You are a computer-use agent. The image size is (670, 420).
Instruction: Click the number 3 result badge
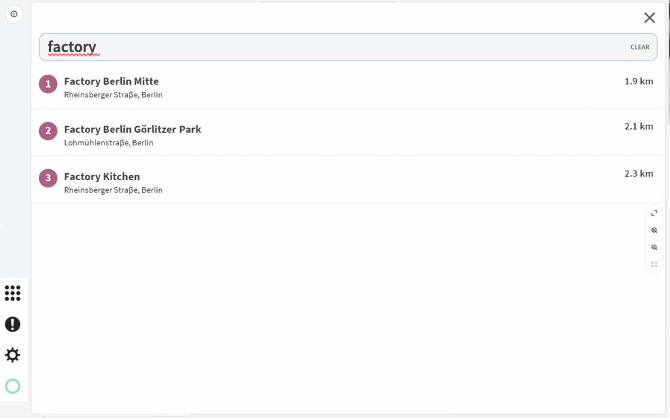pyautogui.click(x=48, y=178)
